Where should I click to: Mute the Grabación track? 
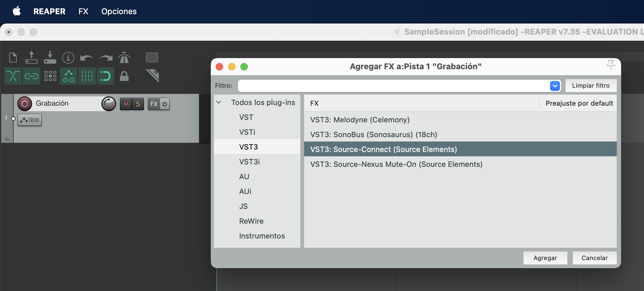[126, 104]
